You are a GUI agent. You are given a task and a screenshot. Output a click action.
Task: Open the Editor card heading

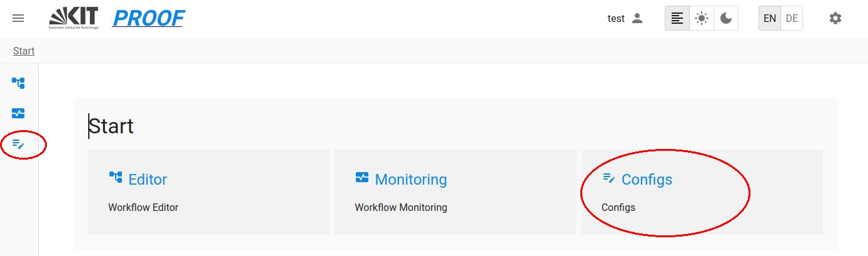[x=148, y=180]
